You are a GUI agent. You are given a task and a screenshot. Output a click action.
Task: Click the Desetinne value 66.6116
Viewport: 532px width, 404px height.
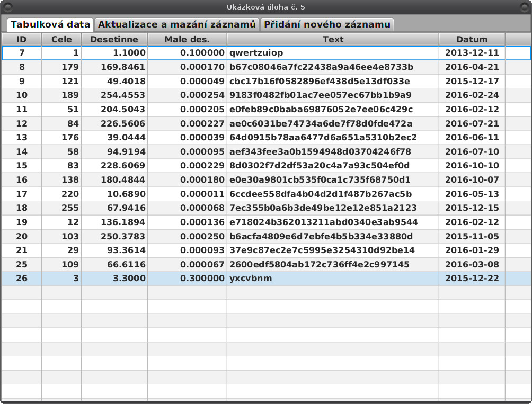pyautogui.click(x=114, y=265)
